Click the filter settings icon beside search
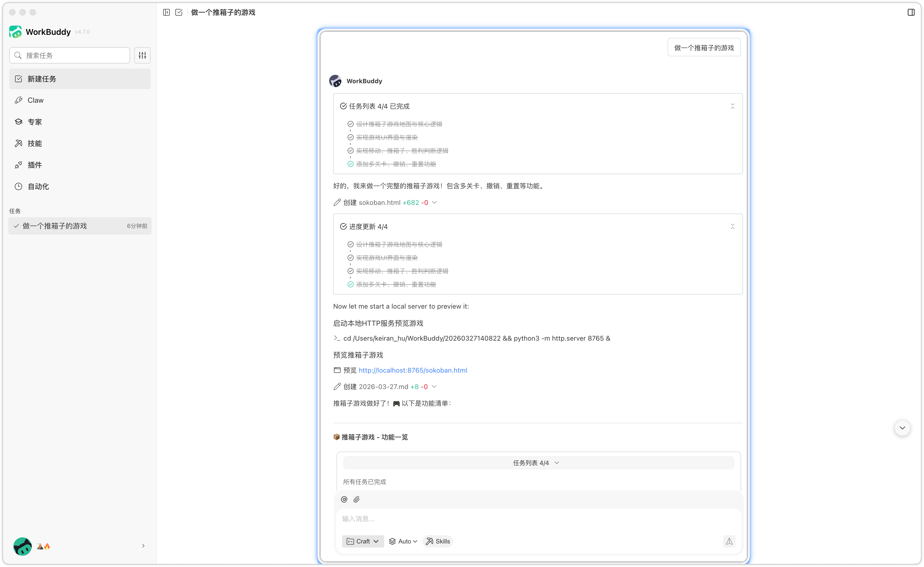Viewport: 924px width, 567px height. [142, 56]
